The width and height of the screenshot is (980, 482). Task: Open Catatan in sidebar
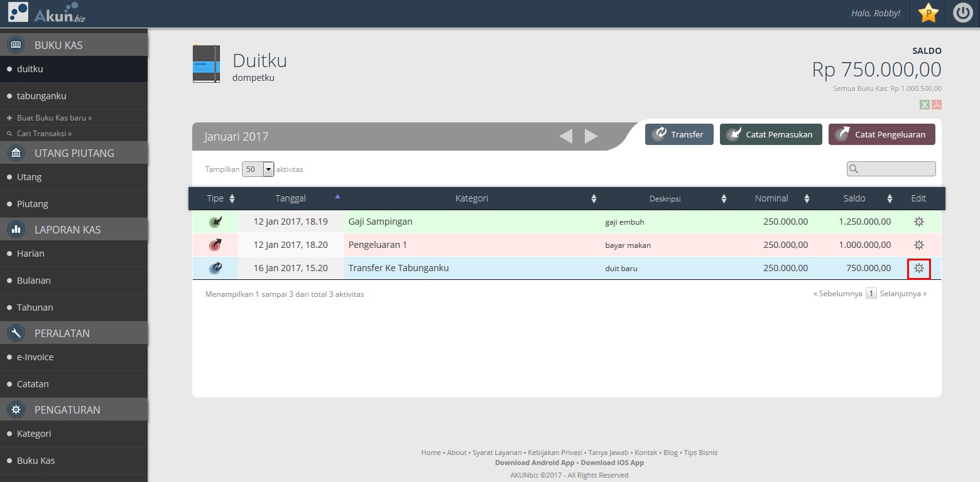(x=73, y=384)
